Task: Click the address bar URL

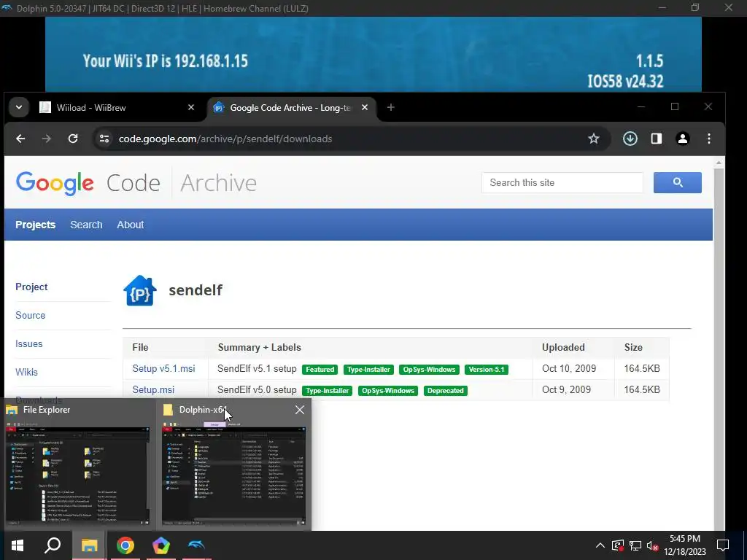Action: (x=225, y=139)
